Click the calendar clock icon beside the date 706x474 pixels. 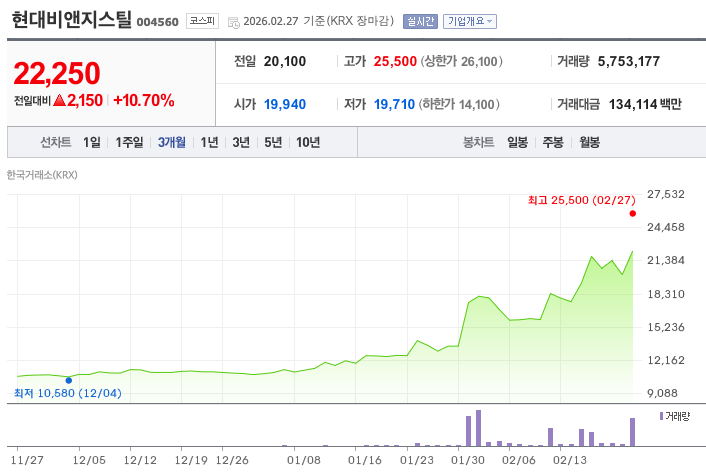[x=234, y=22]
